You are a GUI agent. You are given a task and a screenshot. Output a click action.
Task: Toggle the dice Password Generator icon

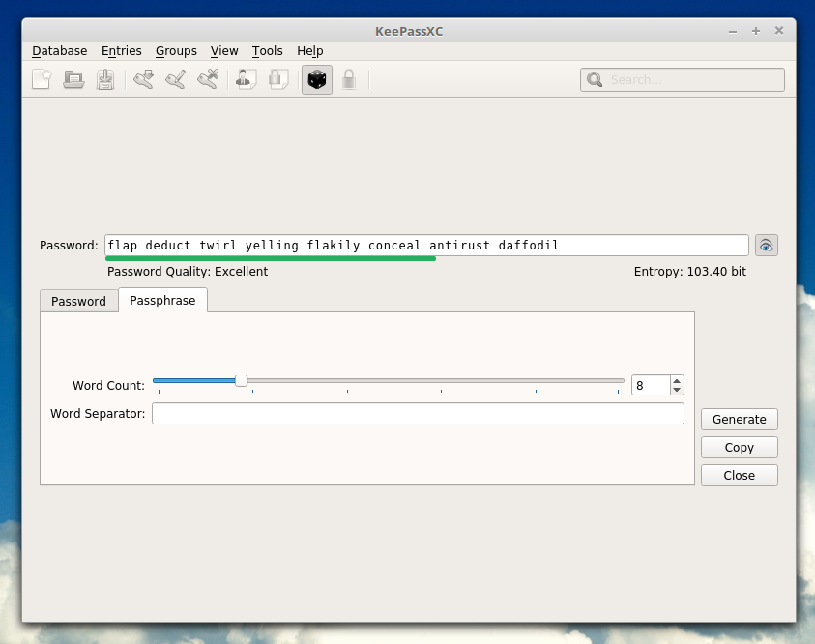tap(317, 79)
